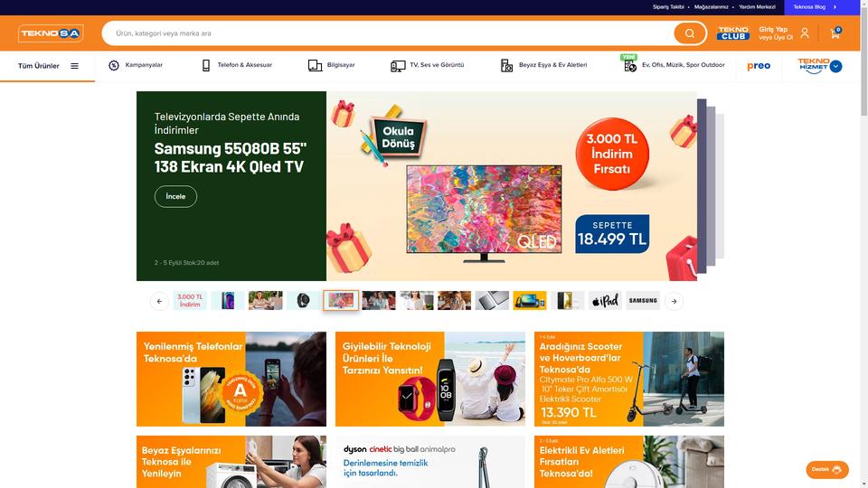The height and width of the screenshot is (488, 868).
Task: Open the TV, Ses ve Görüntü menu
Action: click(428, 65)
